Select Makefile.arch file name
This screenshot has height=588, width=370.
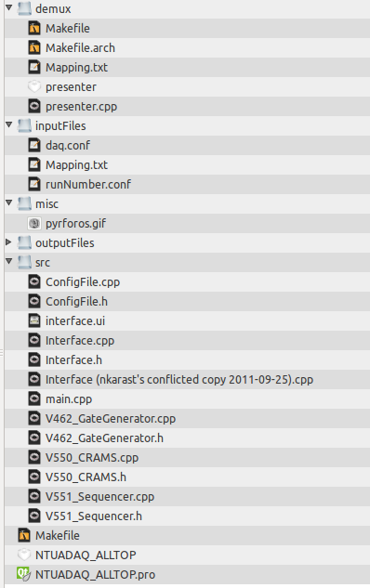(80, 47)
